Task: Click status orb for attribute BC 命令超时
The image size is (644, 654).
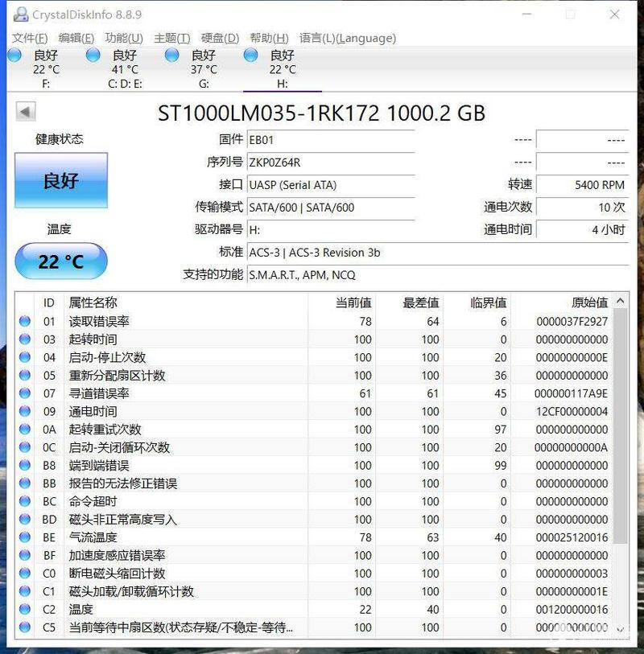Action: click(25, 500)
